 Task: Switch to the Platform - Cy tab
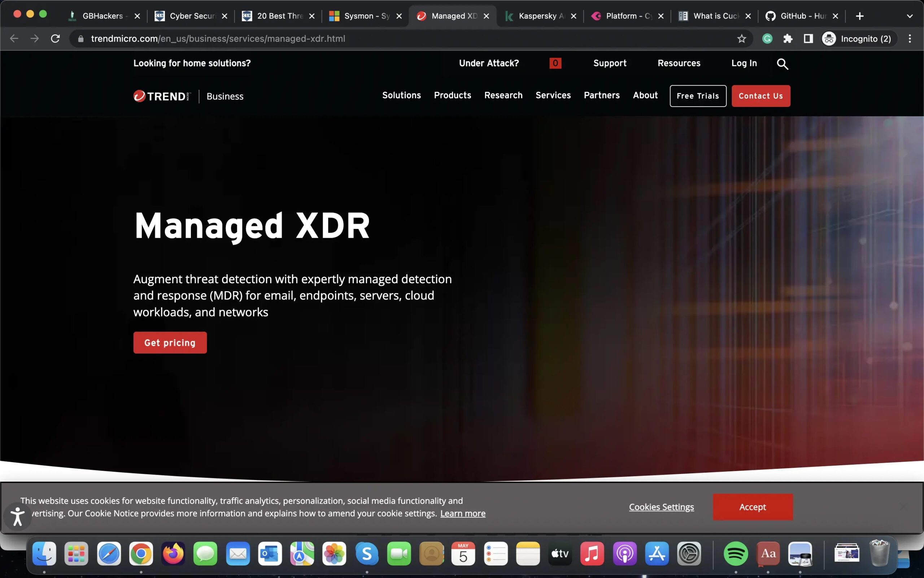(x=627, y=16)
